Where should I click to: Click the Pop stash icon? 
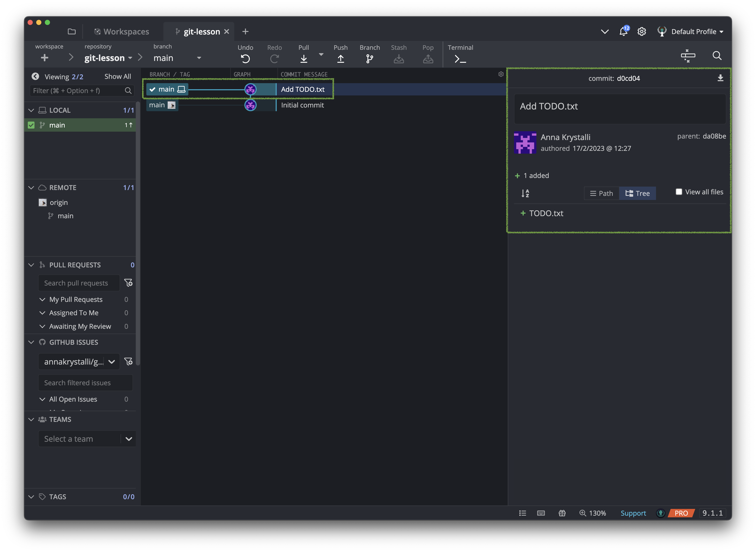(428, 59)
